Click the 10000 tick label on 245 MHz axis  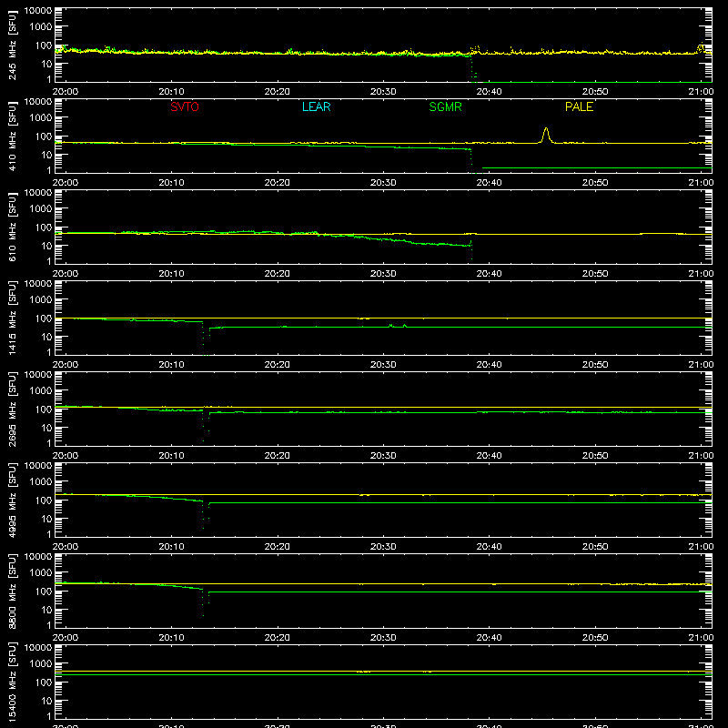(x=38, y=11)
